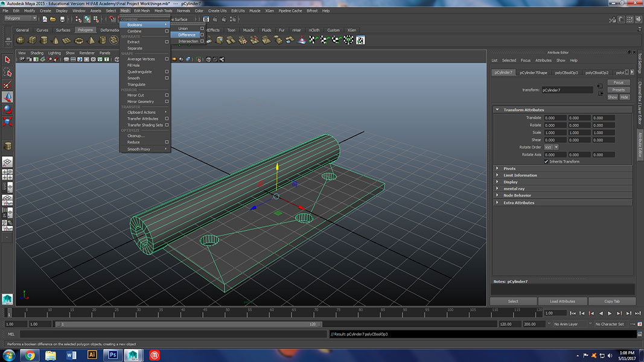Viewport: 644px width, 362px height.
Task: Expand the Pivots section
Action: tap(497, 169)
